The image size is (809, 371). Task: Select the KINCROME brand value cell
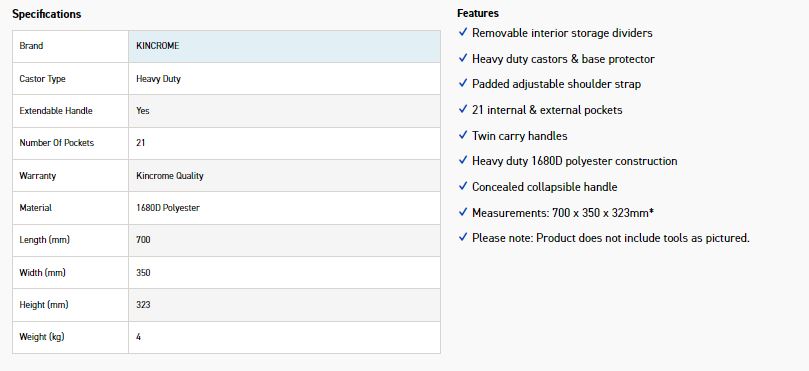284,46
